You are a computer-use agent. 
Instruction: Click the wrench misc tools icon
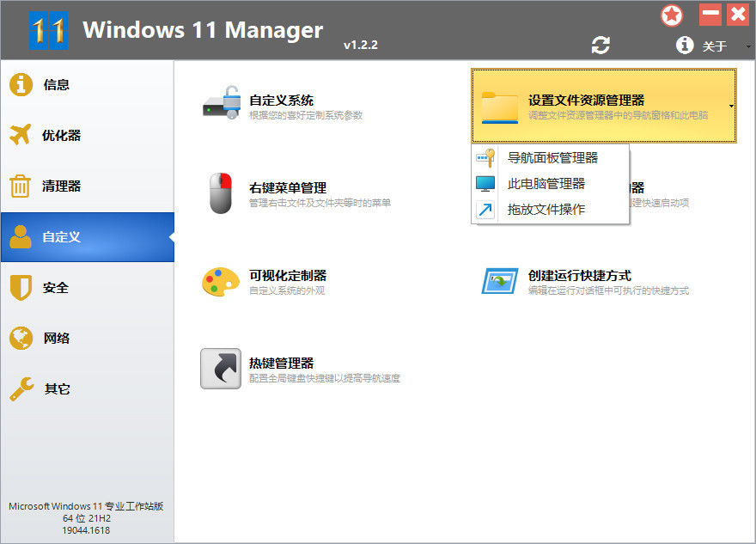tap(21, 389)
